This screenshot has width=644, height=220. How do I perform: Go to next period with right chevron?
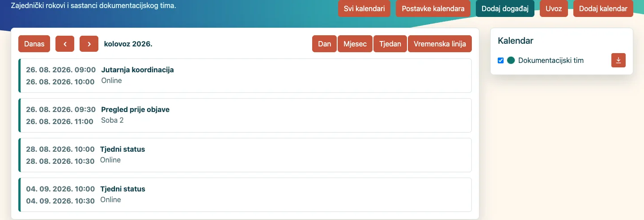tap(89, 44)
